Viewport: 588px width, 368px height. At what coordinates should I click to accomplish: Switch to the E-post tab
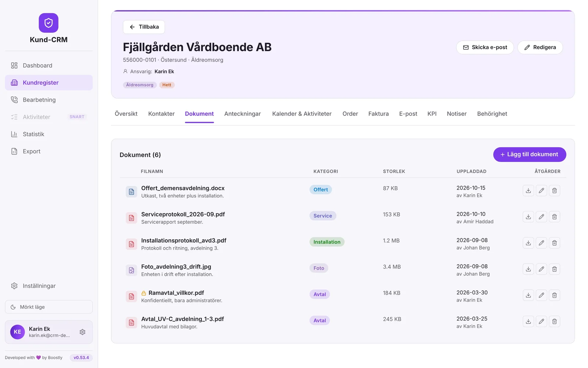tap(408, 114)
